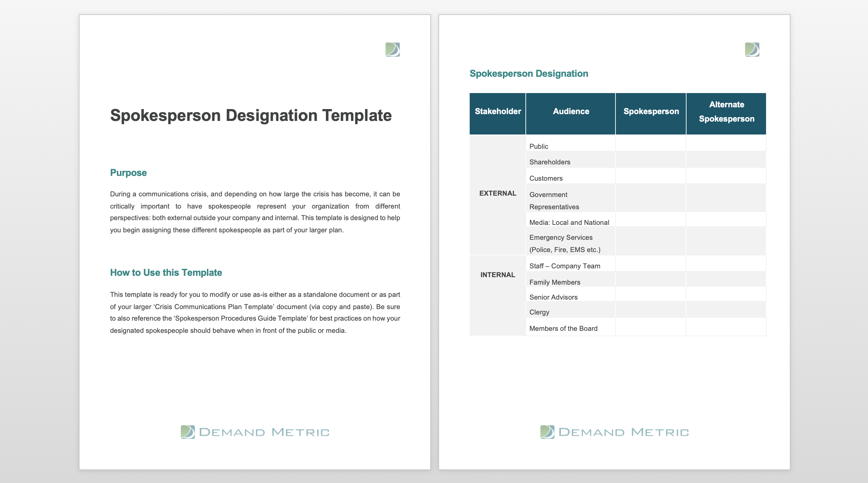The width and height of the screenshot is (868, 483).
Task: Click the 'Staff – Company Team' cell
Action: (571, 263)
